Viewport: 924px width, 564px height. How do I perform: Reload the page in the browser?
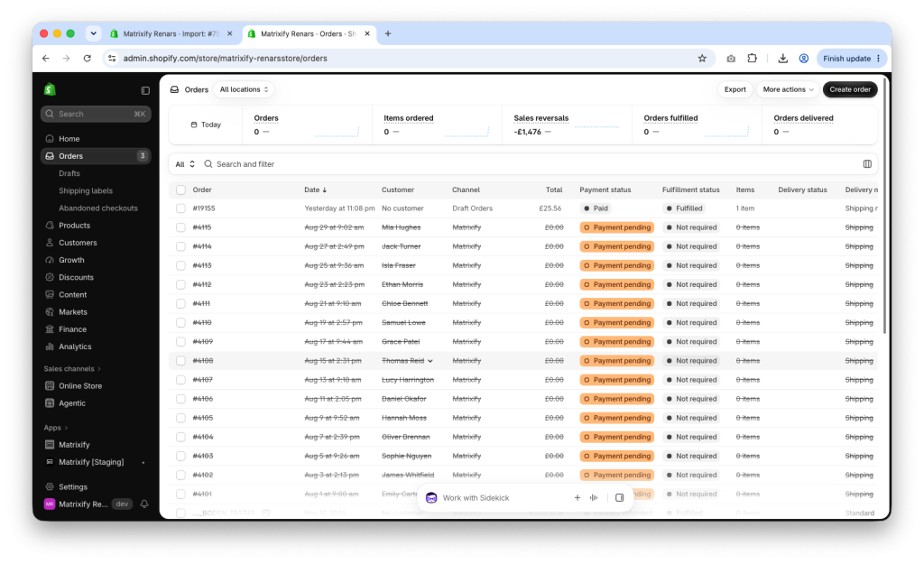tap(88, 59)
